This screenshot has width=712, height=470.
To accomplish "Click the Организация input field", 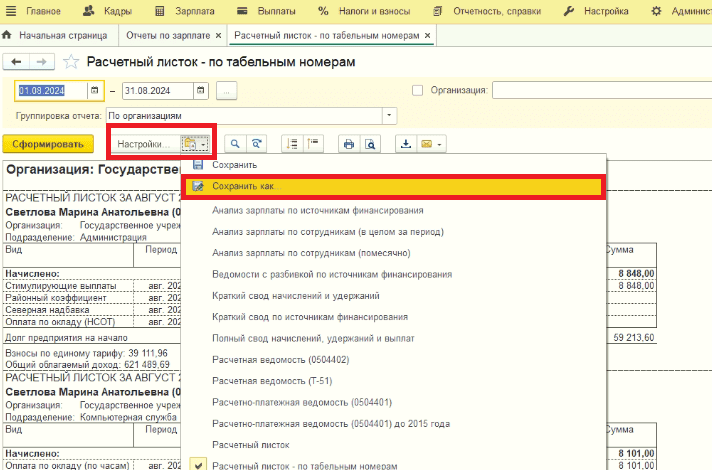I will pyautogui.click(x=602, y=90).
